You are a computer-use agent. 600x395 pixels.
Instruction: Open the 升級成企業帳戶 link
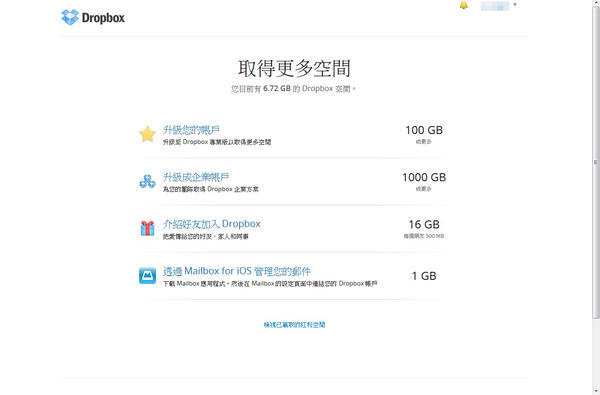[196, 177]
